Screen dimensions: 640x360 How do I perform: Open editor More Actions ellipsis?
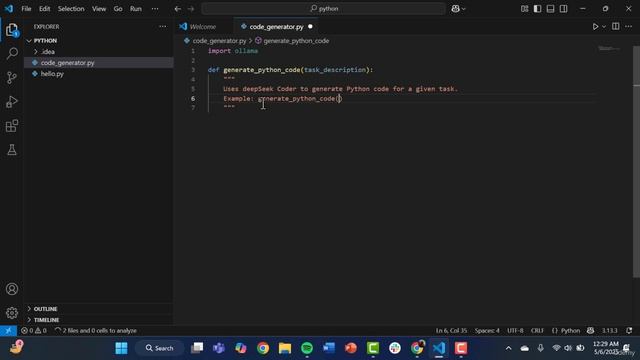click(x=628, y=27)
